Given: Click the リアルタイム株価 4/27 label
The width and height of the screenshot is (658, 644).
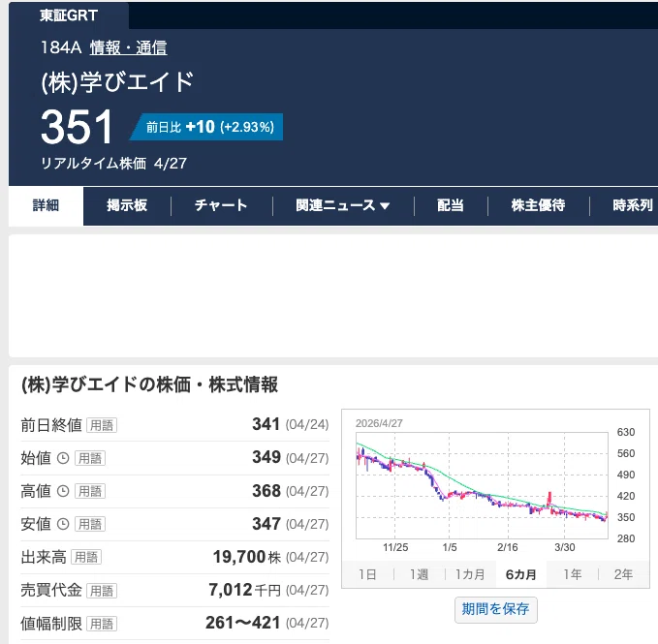Looking at the screenshot, I should [x=113, y=164].
